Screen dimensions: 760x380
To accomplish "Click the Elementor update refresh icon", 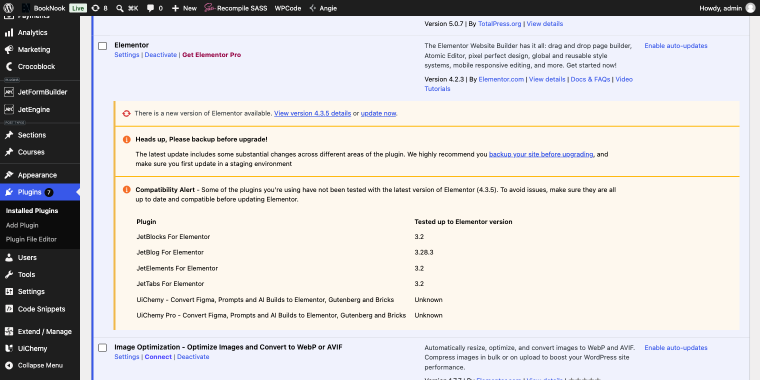I will coord(127,113).
